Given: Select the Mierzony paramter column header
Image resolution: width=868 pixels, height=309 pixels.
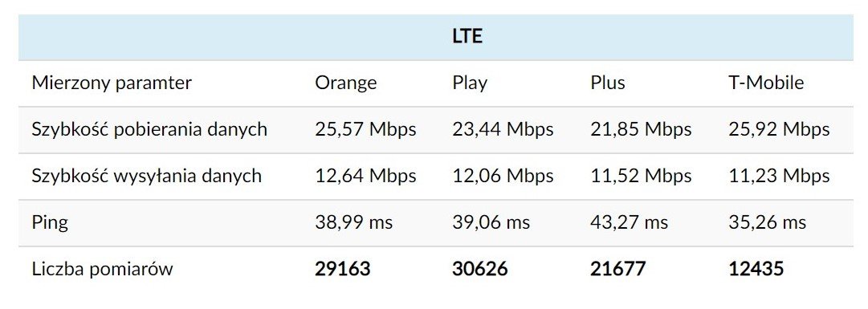Looking at the screenshot, I should 112,83.
